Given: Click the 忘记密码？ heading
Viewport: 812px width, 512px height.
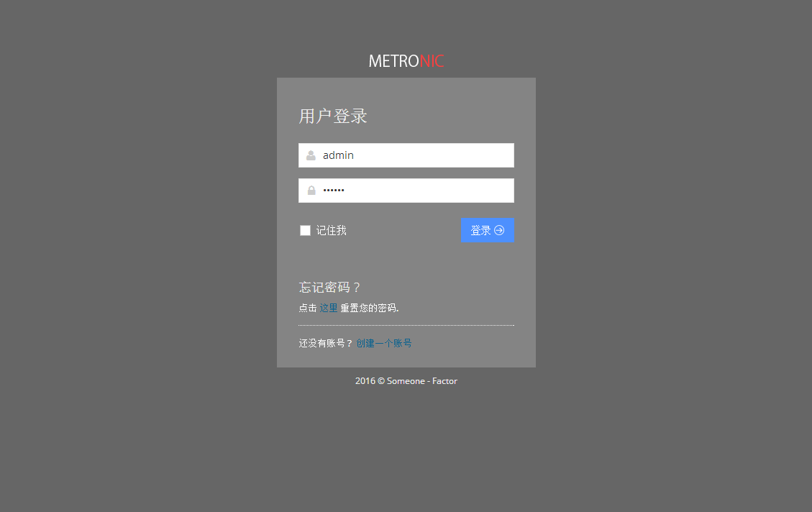Looking at the screenshot, I should (329, 288).
